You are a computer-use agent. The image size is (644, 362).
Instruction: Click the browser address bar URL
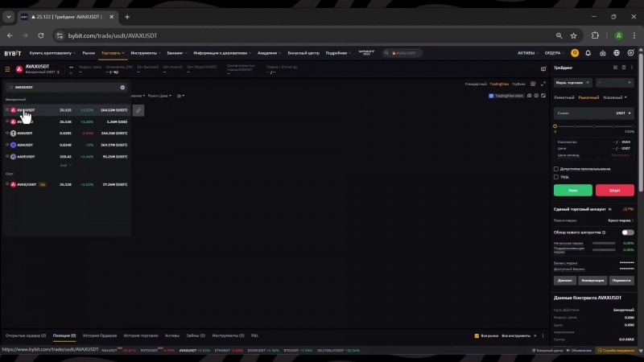(x=113, y=35)
